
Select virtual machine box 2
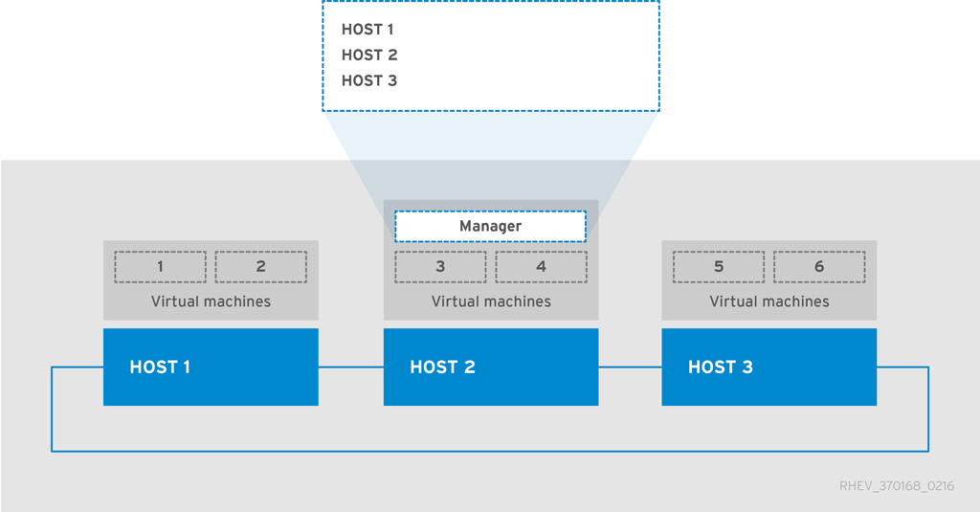(x=260, y=267)
